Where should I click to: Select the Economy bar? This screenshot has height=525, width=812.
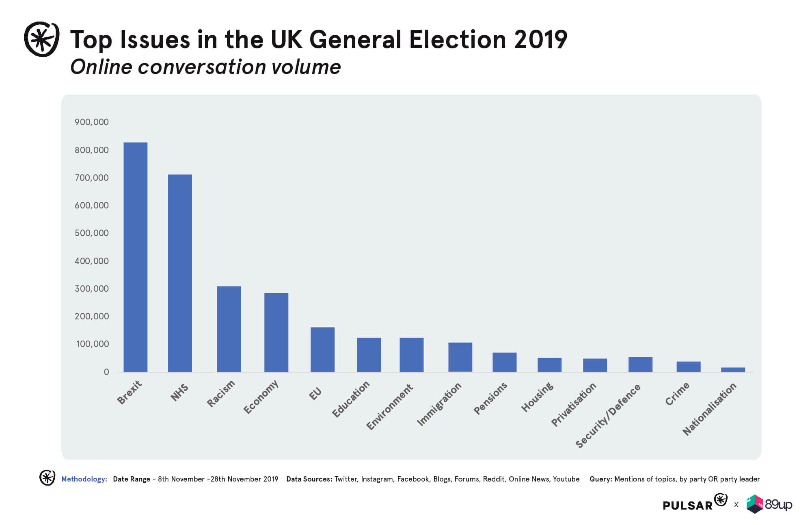point(276,332)
